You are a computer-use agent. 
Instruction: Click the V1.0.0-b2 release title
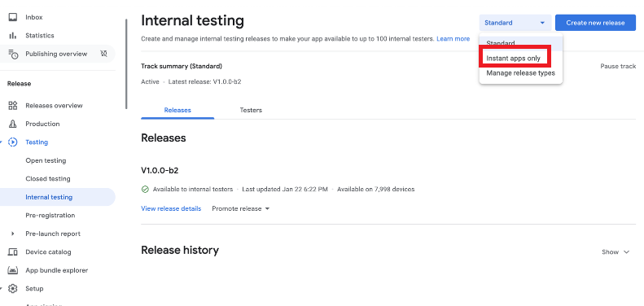(x=160, y=170)
